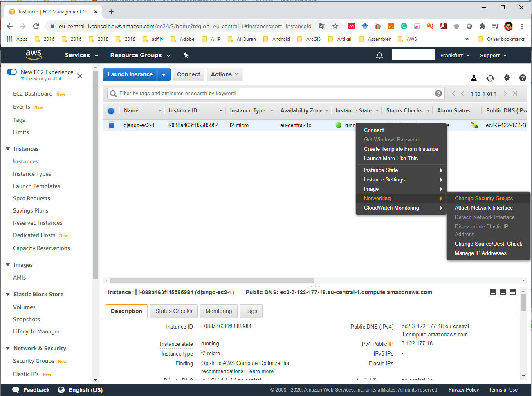Open the Privacy Policy link

463,389
